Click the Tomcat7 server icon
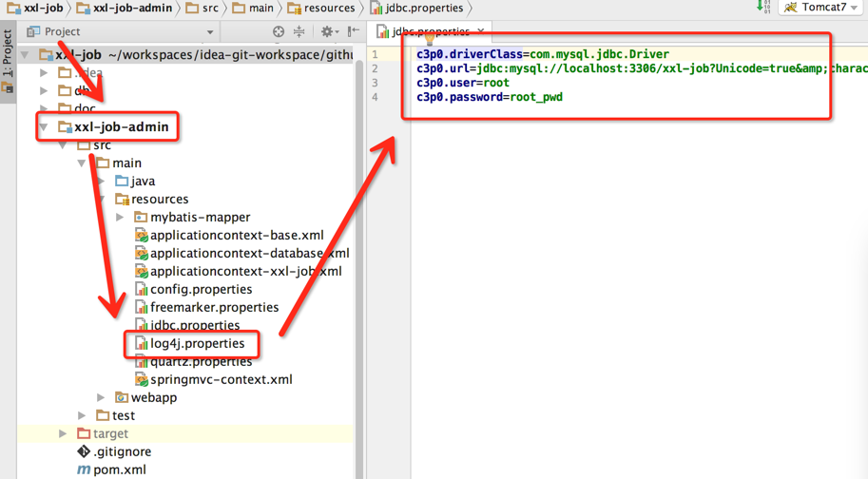 pyautogui.click(x=791, y=8)
